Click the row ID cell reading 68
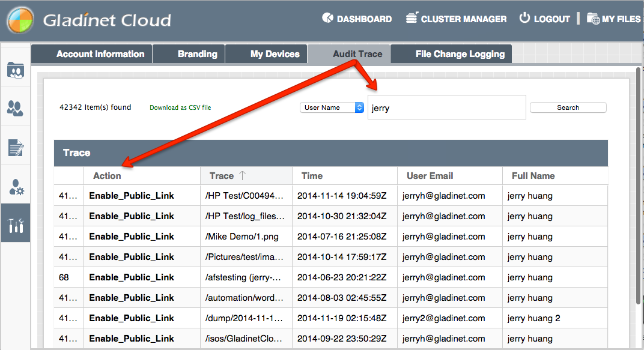The image size is (644, 350). point(68,277)
